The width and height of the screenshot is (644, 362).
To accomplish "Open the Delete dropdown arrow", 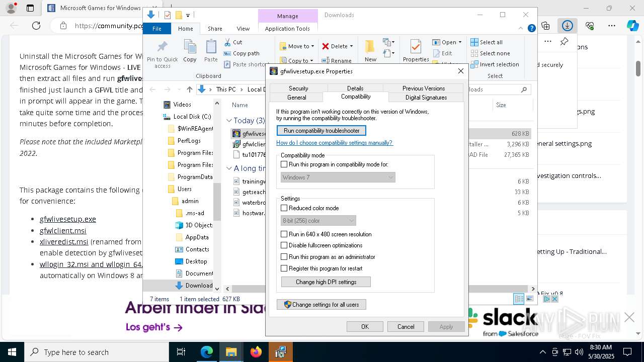I will coord(351,46).
